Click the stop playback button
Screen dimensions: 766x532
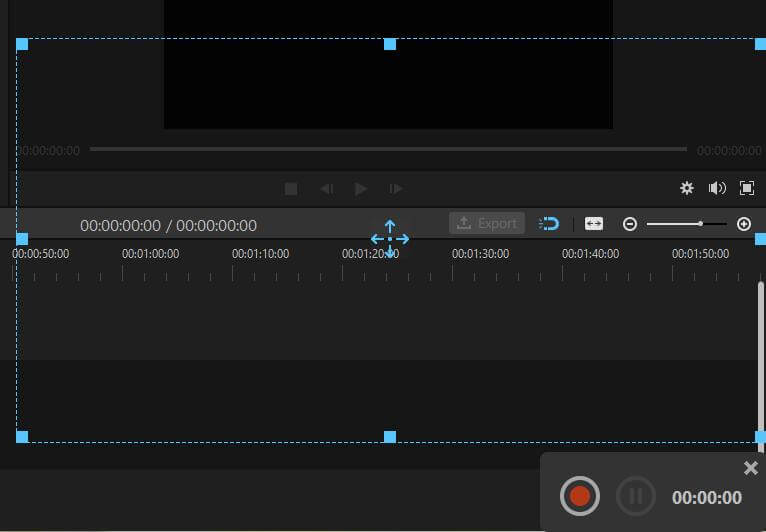click(x=291, y=189)
